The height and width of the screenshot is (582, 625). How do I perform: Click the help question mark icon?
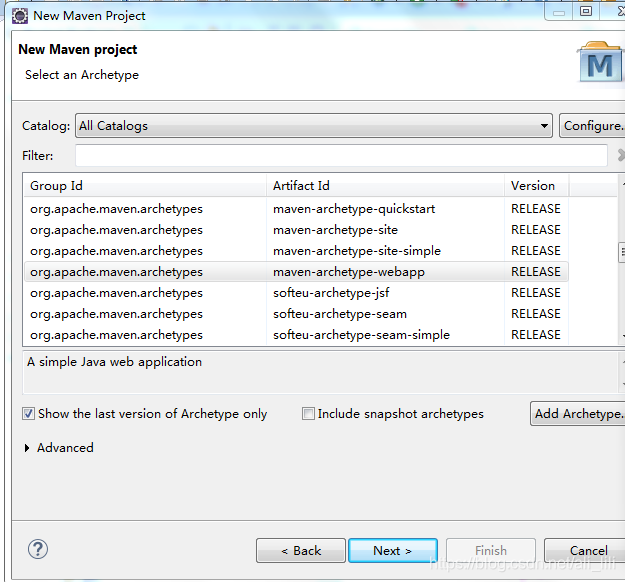tap(38, 549)
